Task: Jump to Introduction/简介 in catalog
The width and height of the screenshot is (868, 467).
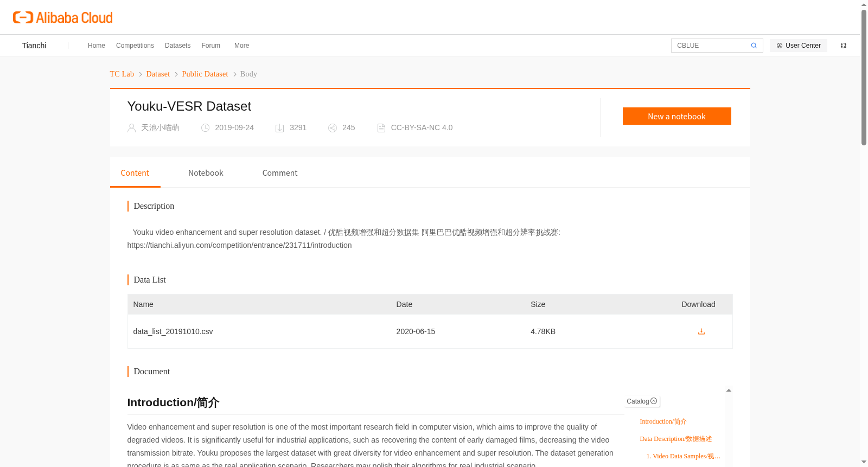Action: (663, 421)
